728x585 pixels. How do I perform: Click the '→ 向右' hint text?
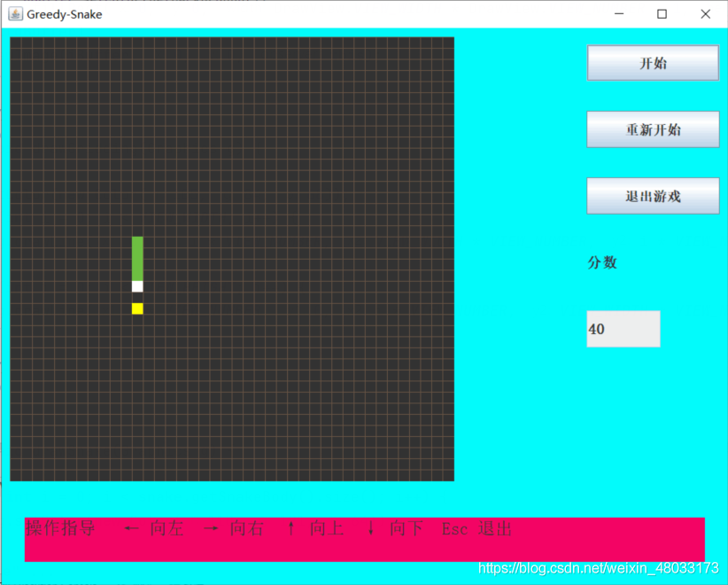tap(234, 529)
